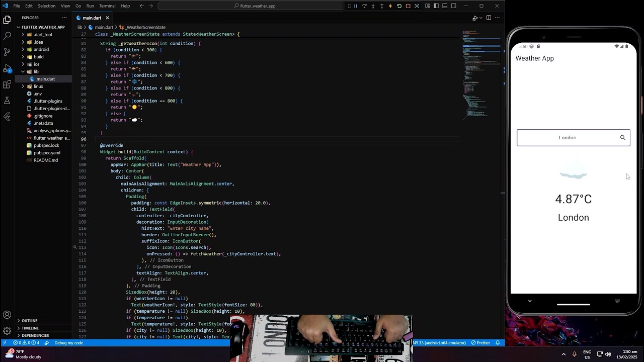Open the Search view in activity bar
This screenshot has height=362, width=644.
click(x=7, y=36)
